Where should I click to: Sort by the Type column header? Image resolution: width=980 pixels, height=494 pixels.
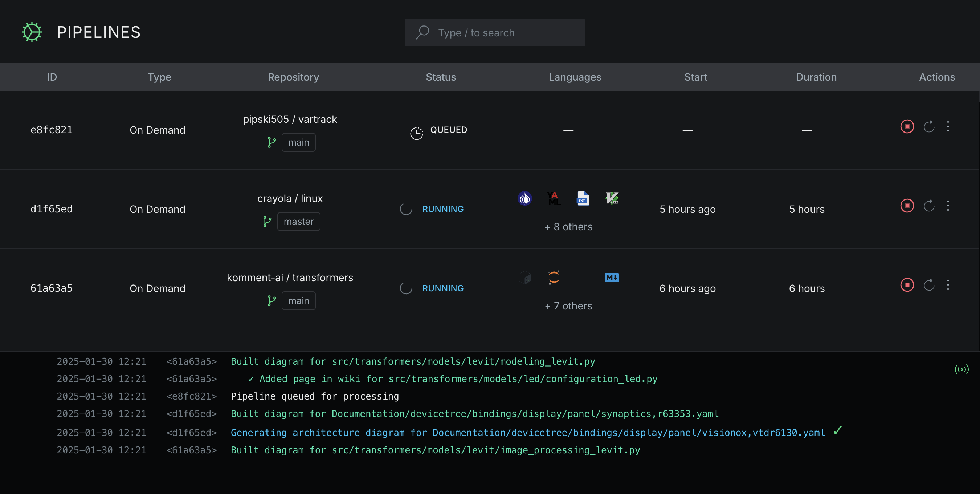tap(159, 77)
